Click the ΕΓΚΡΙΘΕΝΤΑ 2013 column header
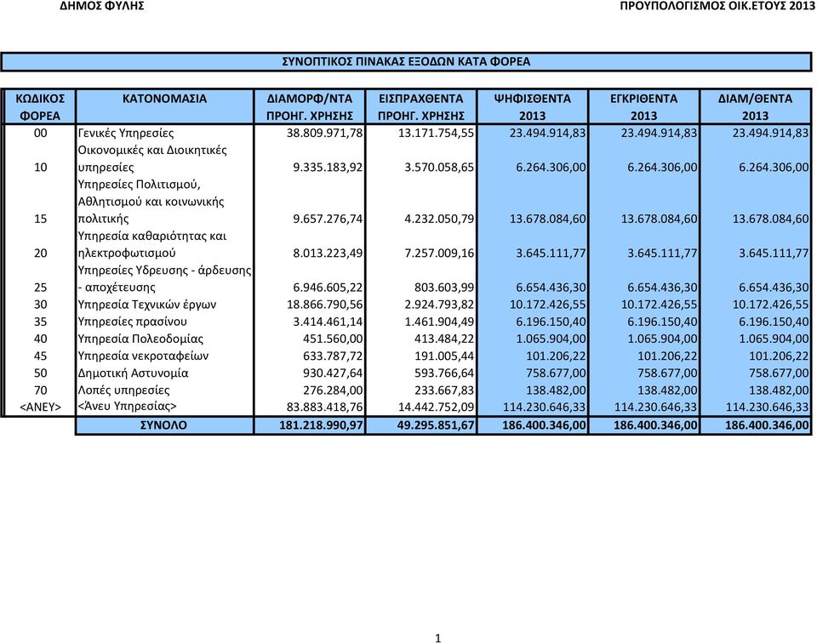This screenshot has height=644, width=817. point(644,107)
